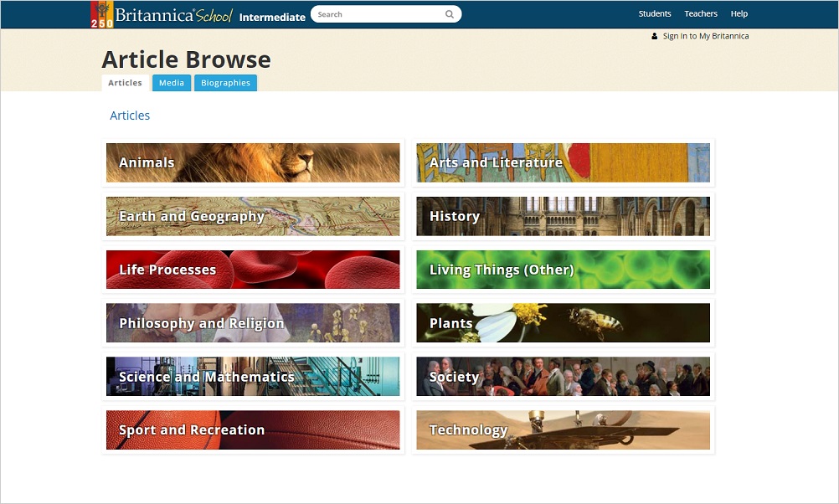
Task: Select the Articles tab
Action: tap(125, 83)
